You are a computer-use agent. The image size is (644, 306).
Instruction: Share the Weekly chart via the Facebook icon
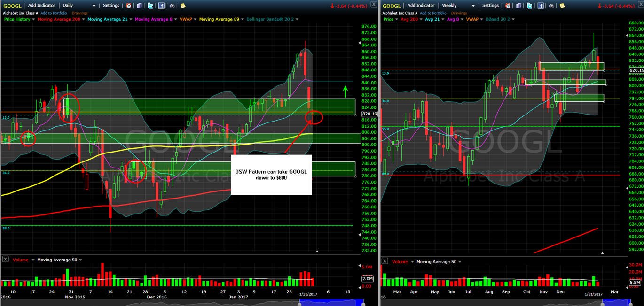pyautogui.click(x=540, y=6)
